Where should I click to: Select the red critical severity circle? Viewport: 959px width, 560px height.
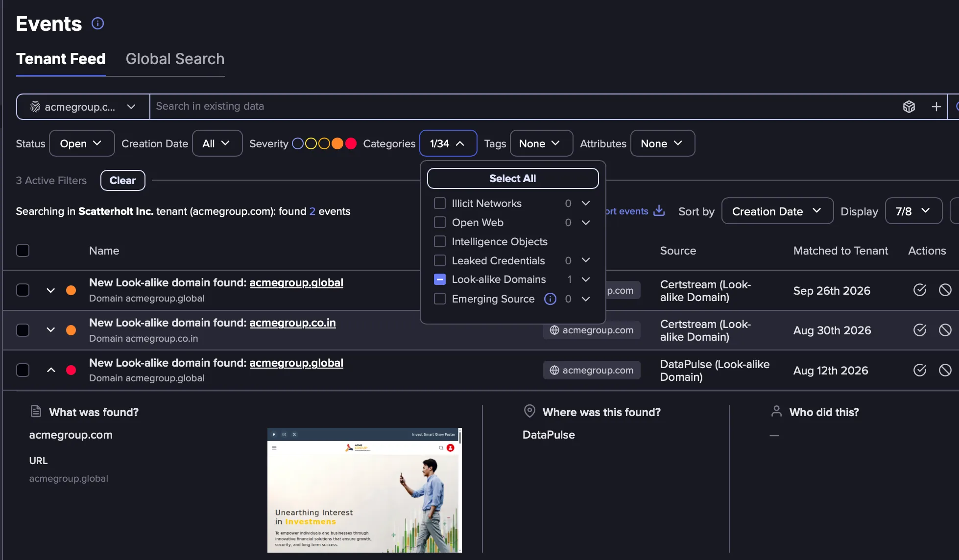[351, 143]
